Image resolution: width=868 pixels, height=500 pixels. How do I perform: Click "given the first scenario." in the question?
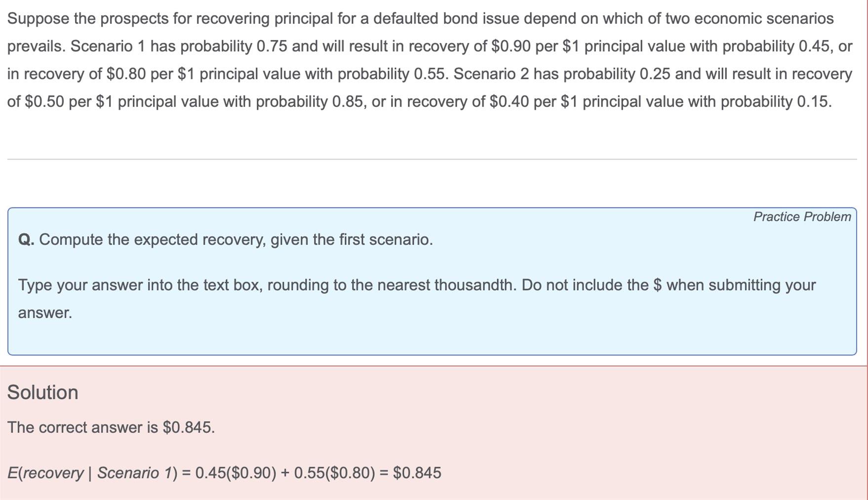click(352, 240)
